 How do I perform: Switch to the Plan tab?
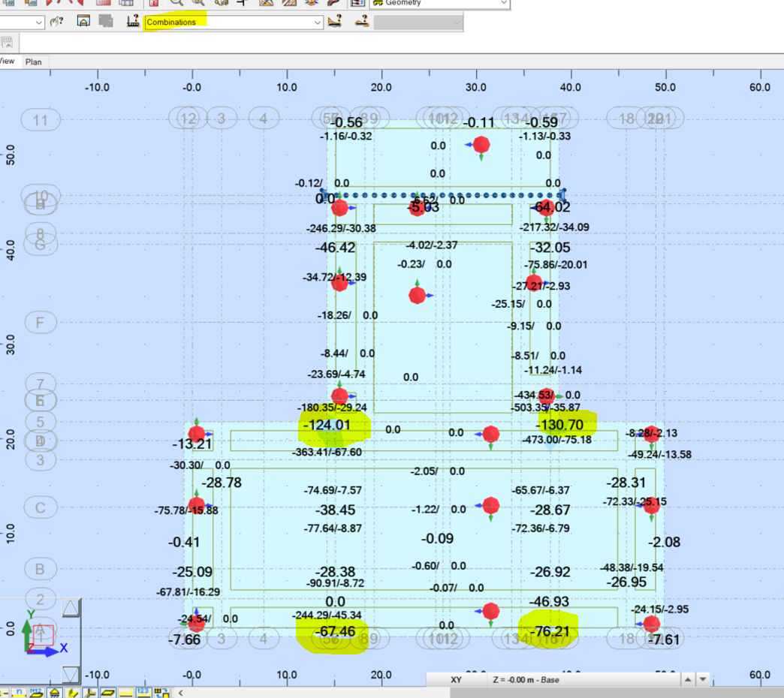point(35,62)
